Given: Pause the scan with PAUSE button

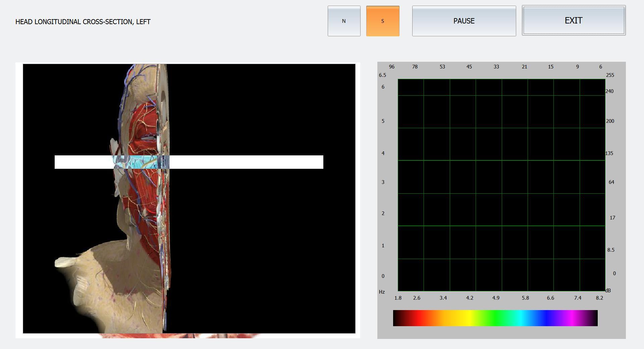Looking at the screenshot, I should coord(464,21).
